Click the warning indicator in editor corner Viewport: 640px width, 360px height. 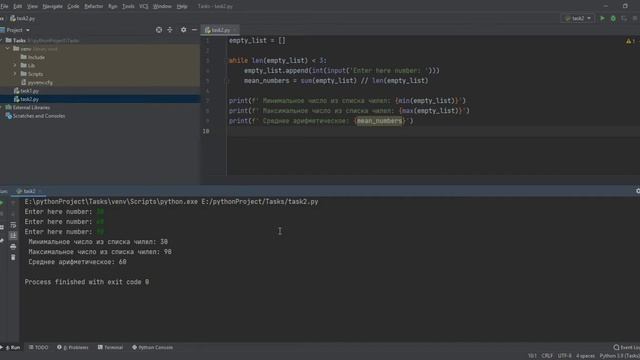(x=630, y=41)
